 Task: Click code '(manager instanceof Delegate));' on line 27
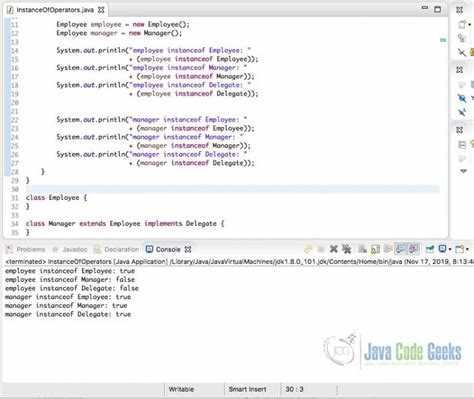tap(195, 163)
